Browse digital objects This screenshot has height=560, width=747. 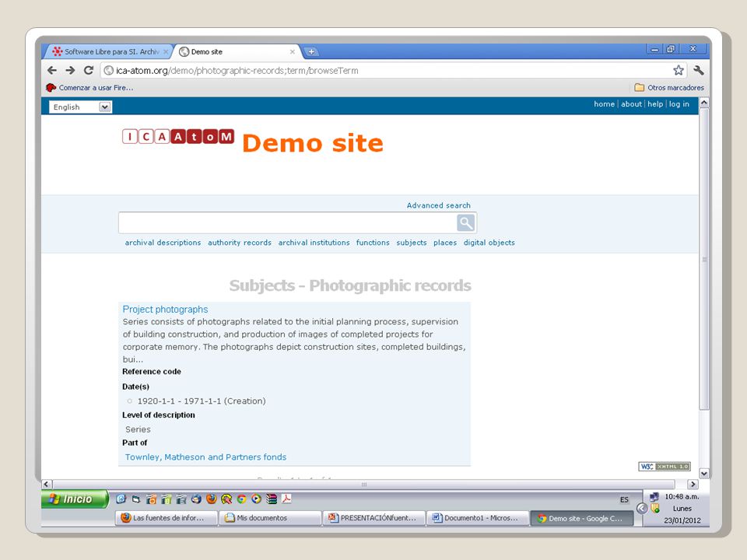tap(489, 243)
